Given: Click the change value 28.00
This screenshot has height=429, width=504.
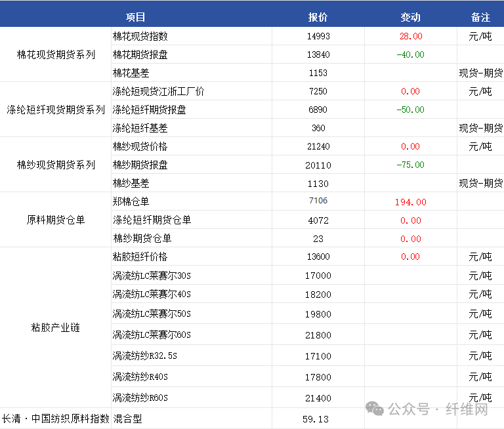Looking at the screenshot, I should click(411, 36).
